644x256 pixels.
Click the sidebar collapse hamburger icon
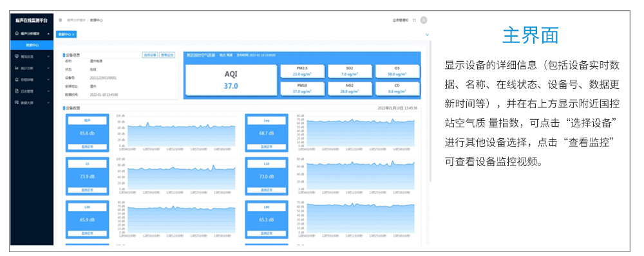coord(61,20)
